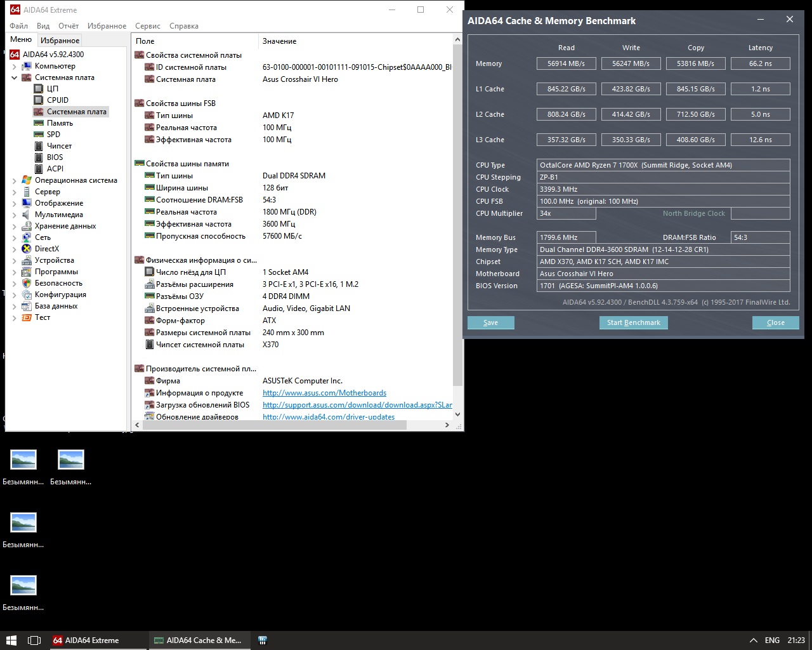This screenshot has width=812, height=650.
Task: Select the SPD module icon
Action: [39, 135]
